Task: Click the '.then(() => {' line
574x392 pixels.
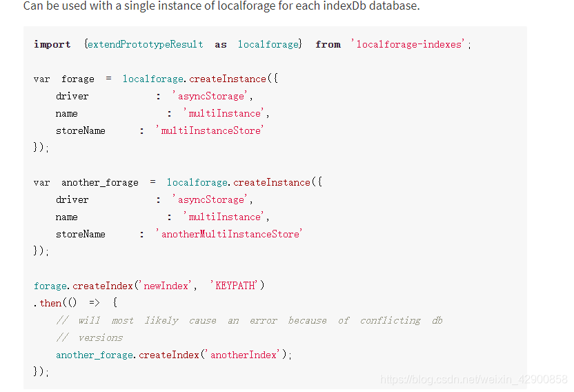Action: [75, 303]
